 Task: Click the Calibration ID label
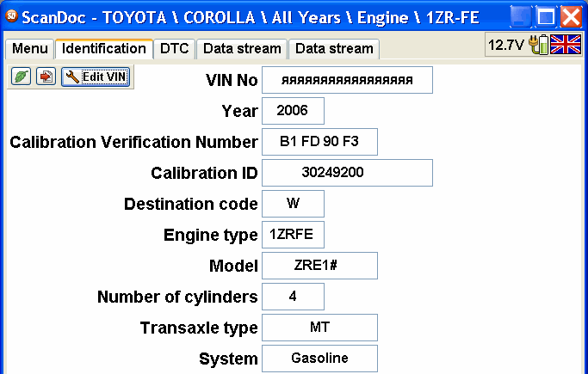tap(204, 174)
